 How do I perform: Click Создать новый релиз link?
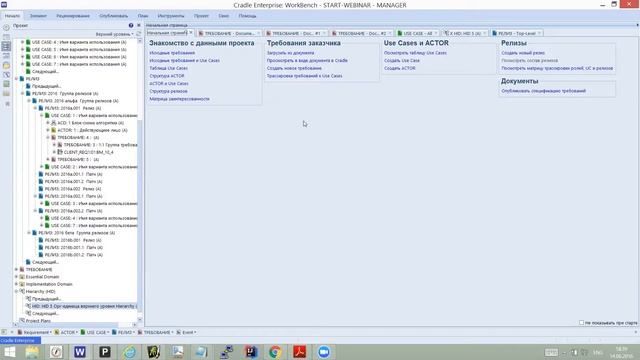(x=523, y=53)
